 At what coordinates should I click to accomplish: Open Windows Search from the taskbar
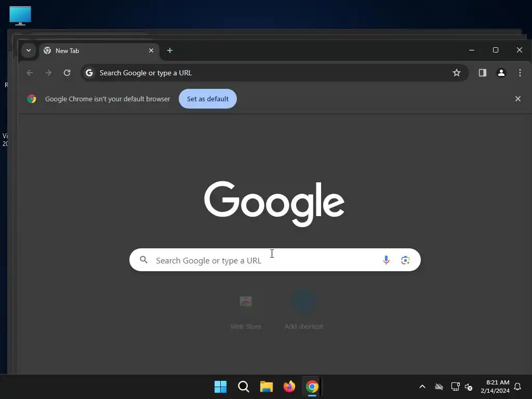(x=244, y=387)
